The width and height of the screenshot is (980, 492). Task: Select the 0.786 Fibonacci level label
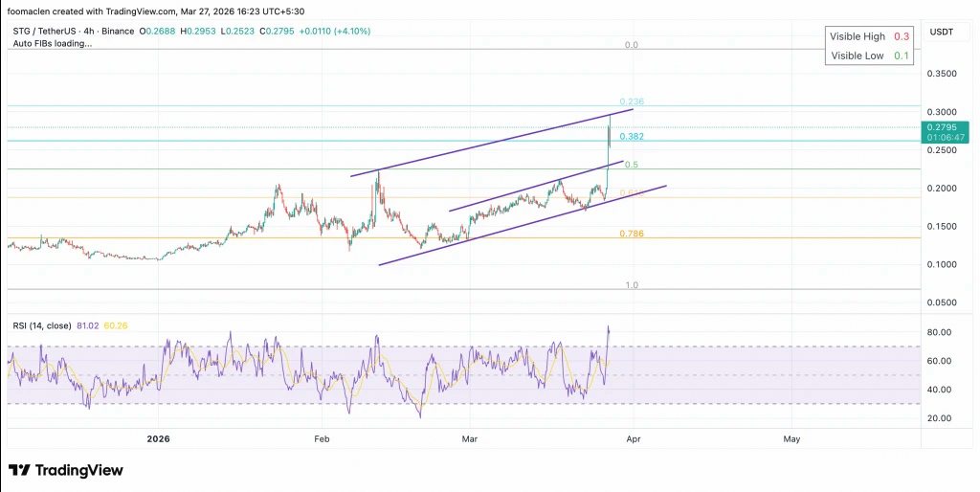tap(631, 234)
